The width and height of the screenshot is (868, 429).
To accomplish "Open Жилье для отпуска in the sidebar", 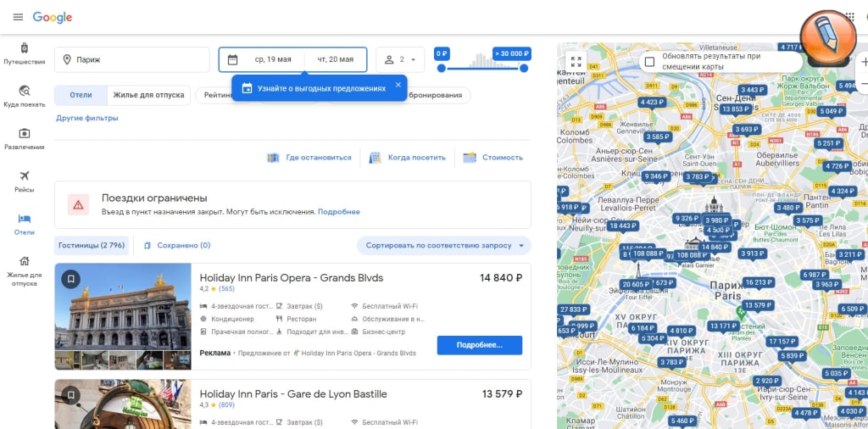I will 24,270.
